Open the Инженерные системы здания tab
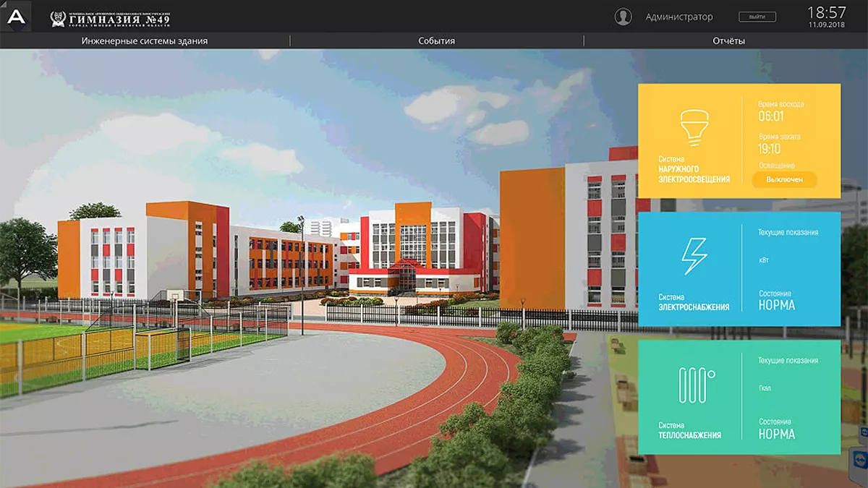868x488 pixels. coord(145,41)
